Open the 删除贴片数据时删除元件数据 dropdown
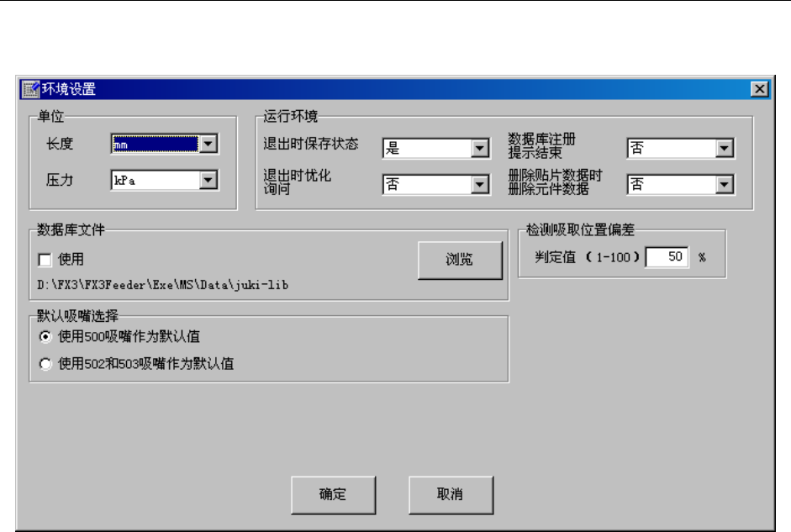 (x=725, y=185)
